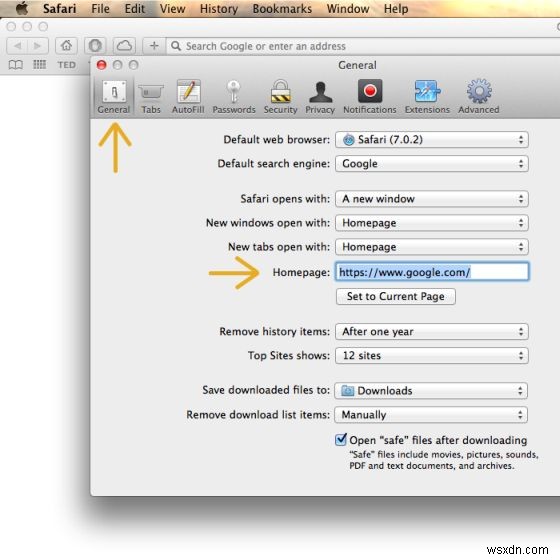Open the Tabs preferences pane
Viewport: 560px width, 560px height.
coord(151,97)
